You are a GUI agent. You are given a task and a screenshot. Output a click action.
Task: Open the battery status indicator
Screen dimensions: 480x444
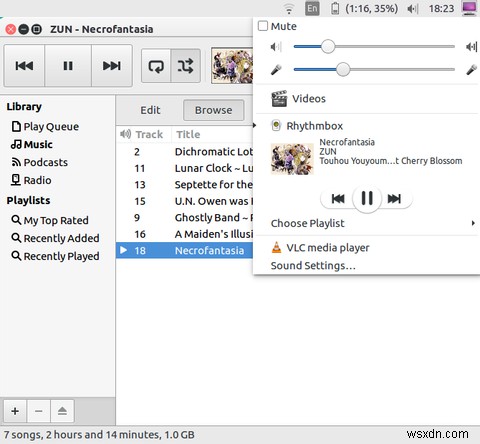[x=365, y=8]
